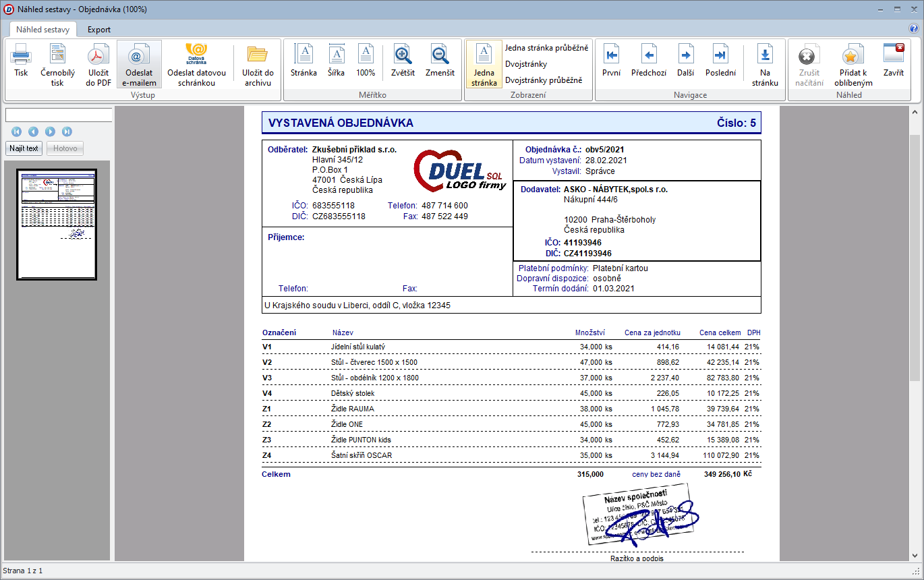Switch to Jedna stránka průběžně view
Image resolution: width=924 pixels, height=580 pixels.
pyautogui.click(x=546, y=48)
